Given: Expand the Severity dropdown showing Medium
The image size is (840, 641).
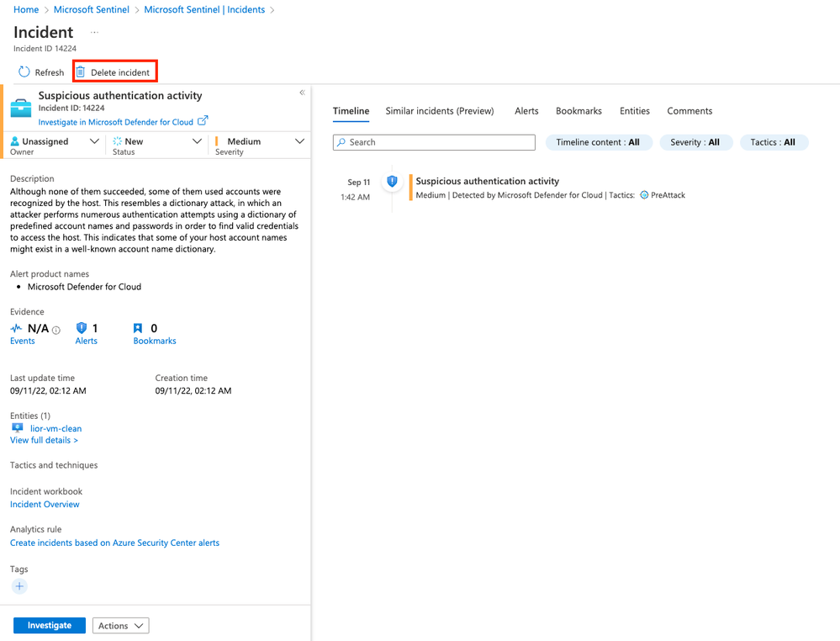Looking at the screenshot, I should coord(300,141).
